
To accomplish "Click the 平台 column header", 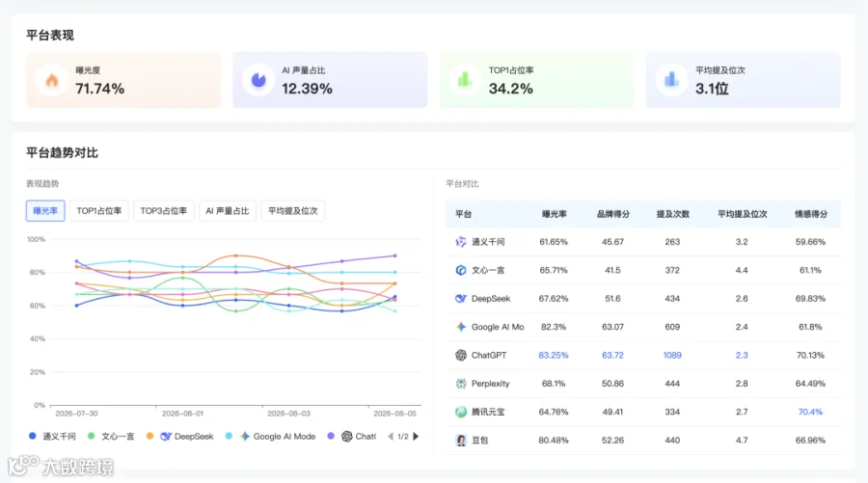I will (x=463, y=214).
